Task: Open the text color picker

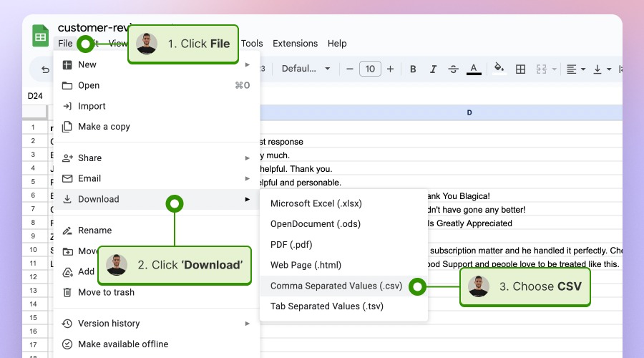Action: [x=474, y=69]
